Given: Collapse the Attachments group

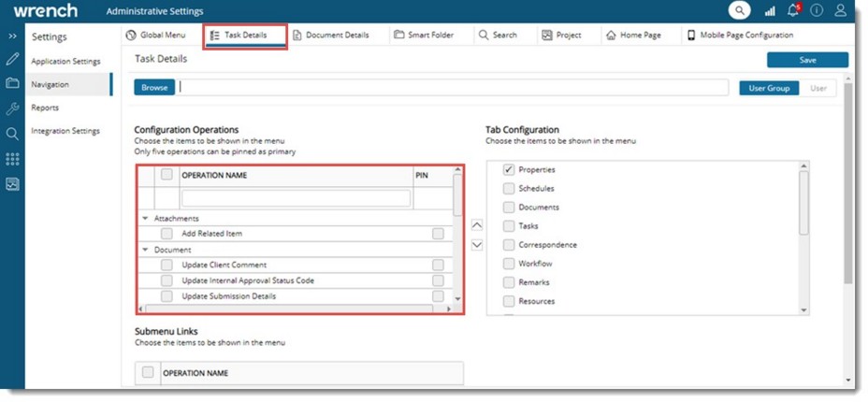Looking at the screenshot, I should tap(145, 219).
